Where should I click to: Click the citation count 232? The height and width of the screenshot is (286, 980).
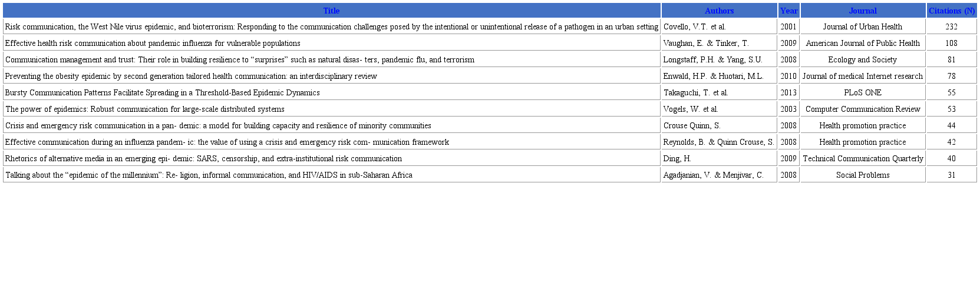(x=951, y=27)
